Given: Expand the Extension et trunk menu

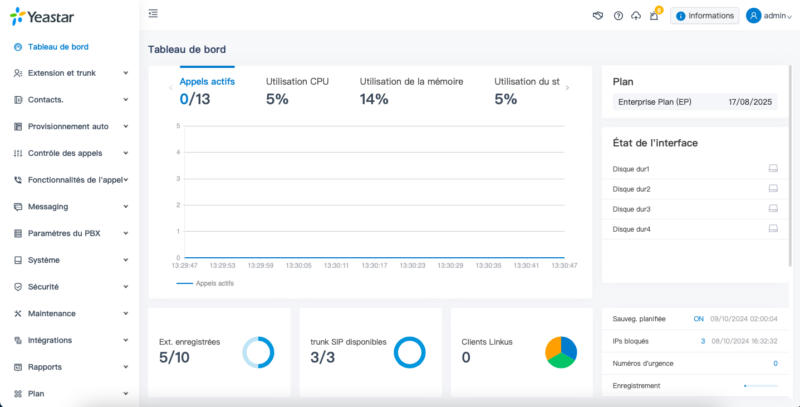Looking at the screenshot, I should click(69, 73).
